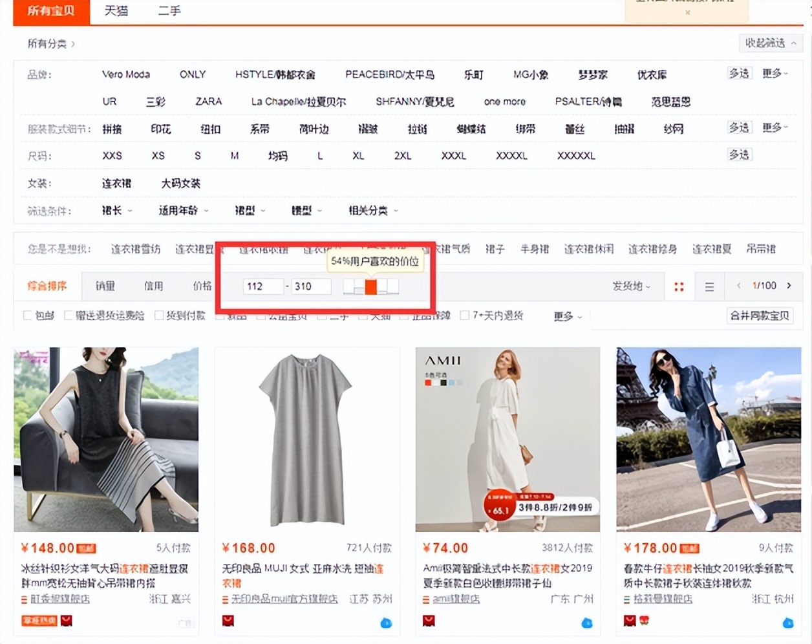Switch to list view layout

pos(709,286)
